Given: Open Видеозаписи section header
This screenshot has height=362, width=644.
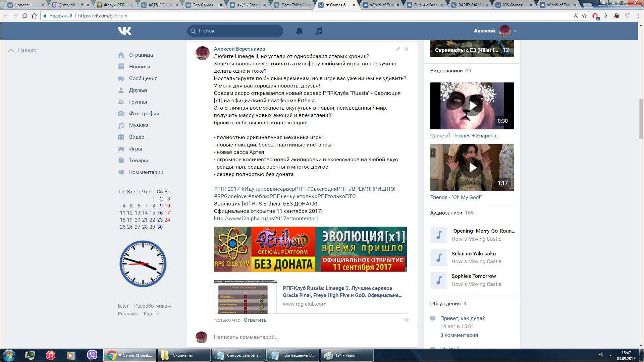Looking at the screenshot, I should (x=446, y=71).
